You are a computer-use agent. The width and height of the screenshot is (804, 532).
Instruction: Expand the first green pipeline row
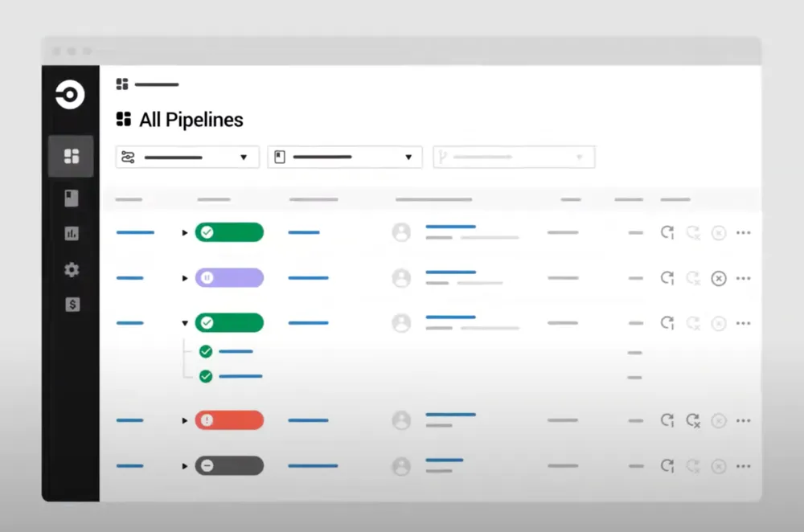(185, 233)
